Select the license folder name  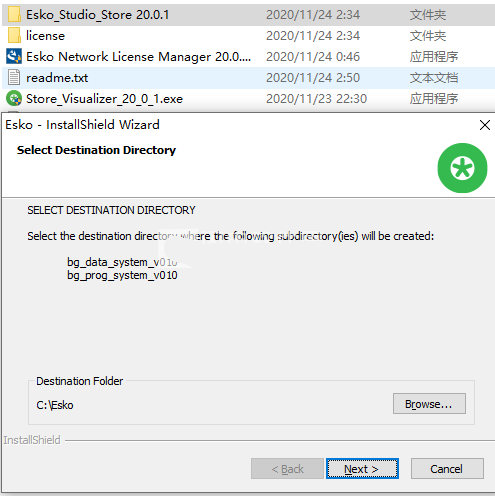tap(45, 36)
